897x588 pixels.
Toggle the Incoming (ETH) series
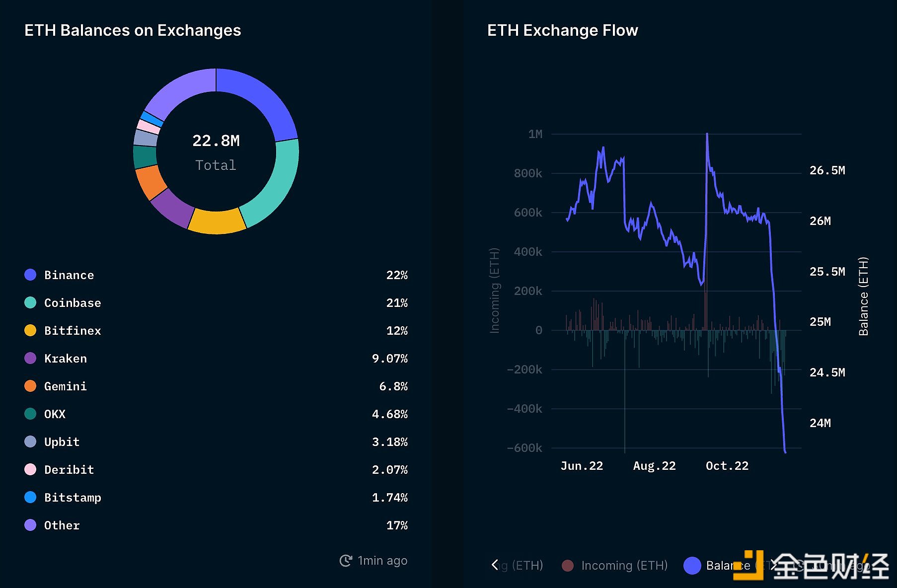615,566
